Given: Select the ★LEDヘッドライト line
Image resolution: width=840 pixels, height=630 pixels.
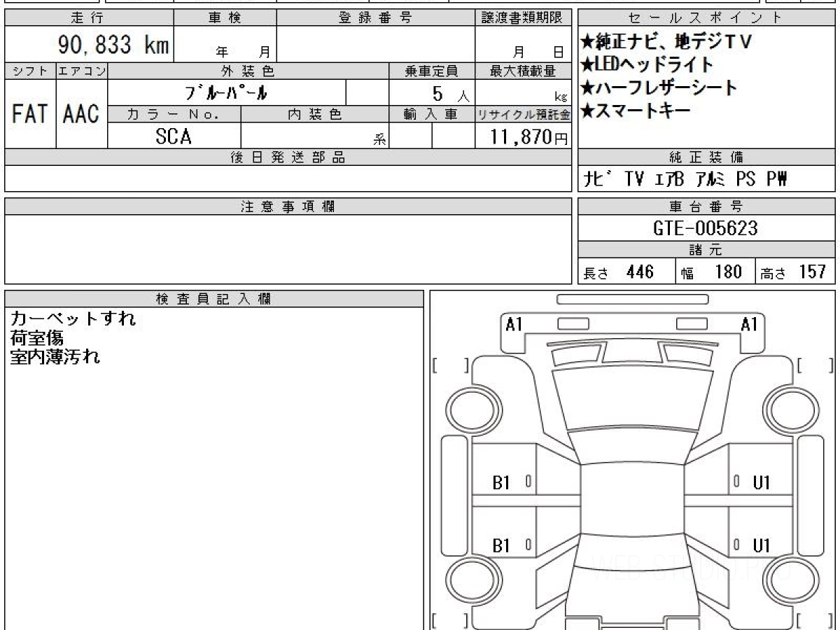Looking at the screenshot, I should coord(647,65).
